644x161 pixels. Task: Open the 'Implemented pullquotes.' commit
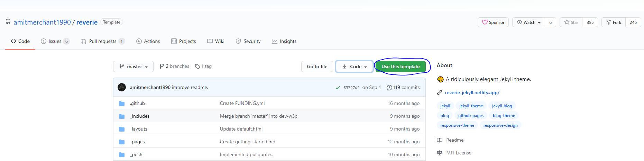[x=247, y=154]
